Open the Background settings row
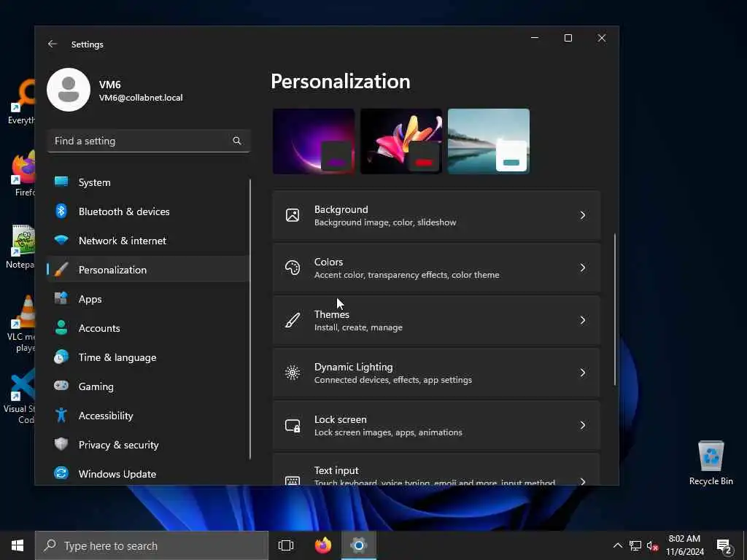 pyautogui.click(x=436, y=215)
